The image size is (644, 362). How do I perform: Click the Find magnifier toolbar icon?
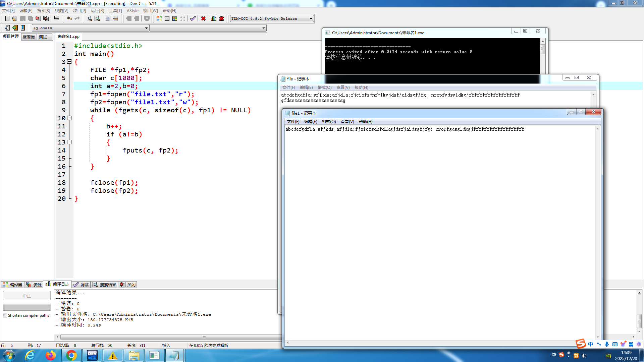[89, 18]
